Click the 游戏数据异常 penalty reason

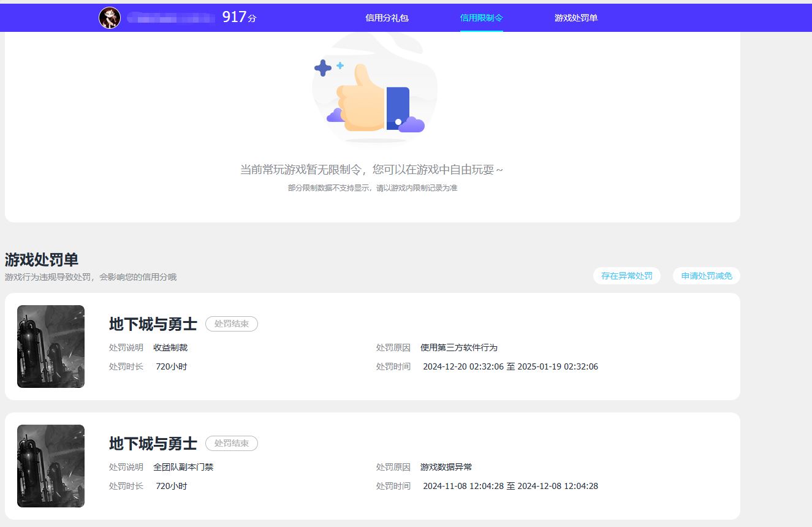tap(446, 467)
